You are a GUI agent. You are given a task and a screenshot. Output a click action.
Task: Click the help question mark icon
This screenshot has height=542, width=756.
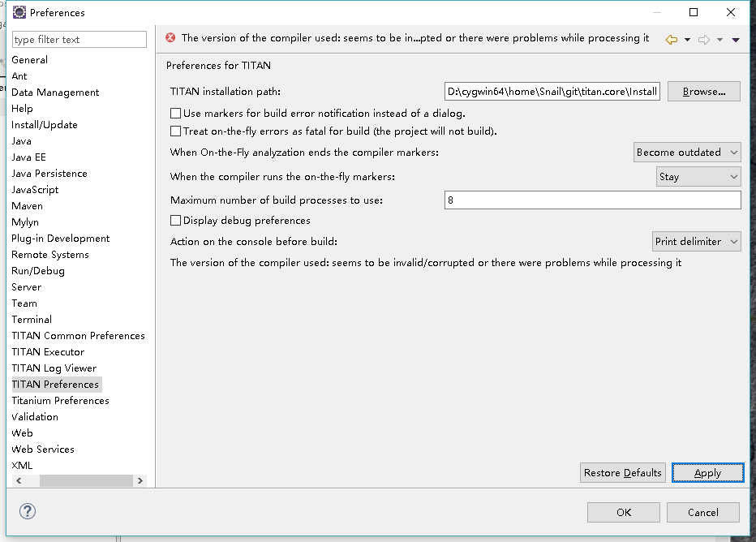[28, 511]
